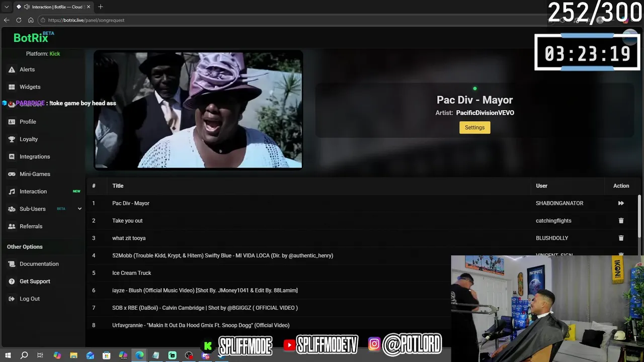This screenshot has height=362, width=644.
Task: Click the Get Support question icon
Action: coord(12,282)
